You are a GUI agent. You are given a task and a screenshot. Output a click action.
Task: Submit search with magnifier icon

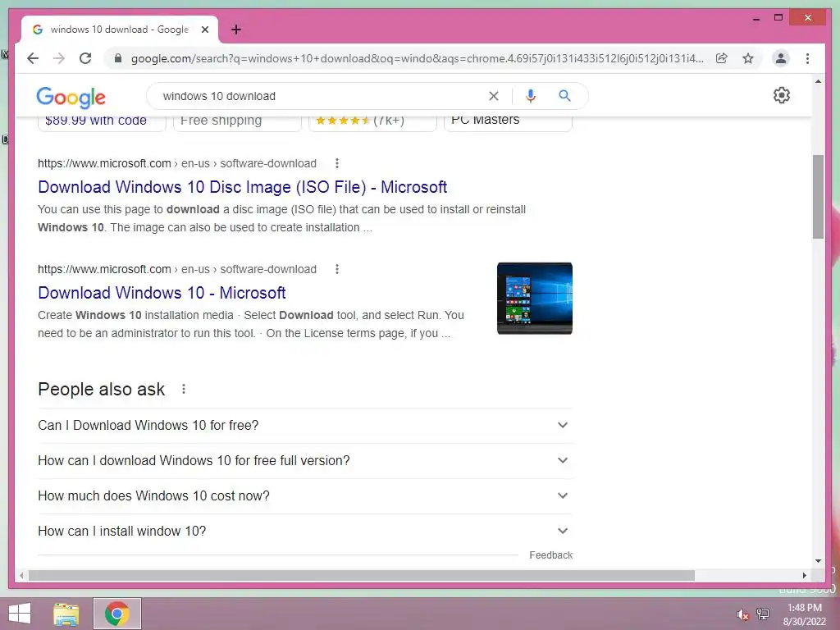coord(564,96)
